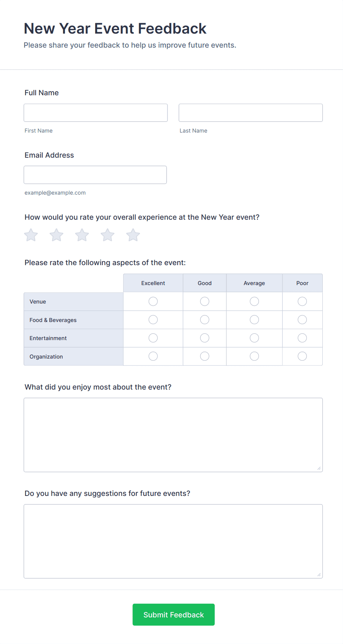The image size is (343, 644).
Task: Click the Submit Feedback button
Action: pos(173,614)
